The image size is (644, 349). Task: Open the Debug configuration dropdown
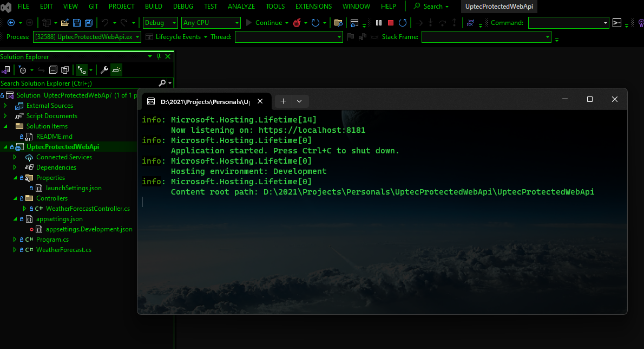click(160, 23)
